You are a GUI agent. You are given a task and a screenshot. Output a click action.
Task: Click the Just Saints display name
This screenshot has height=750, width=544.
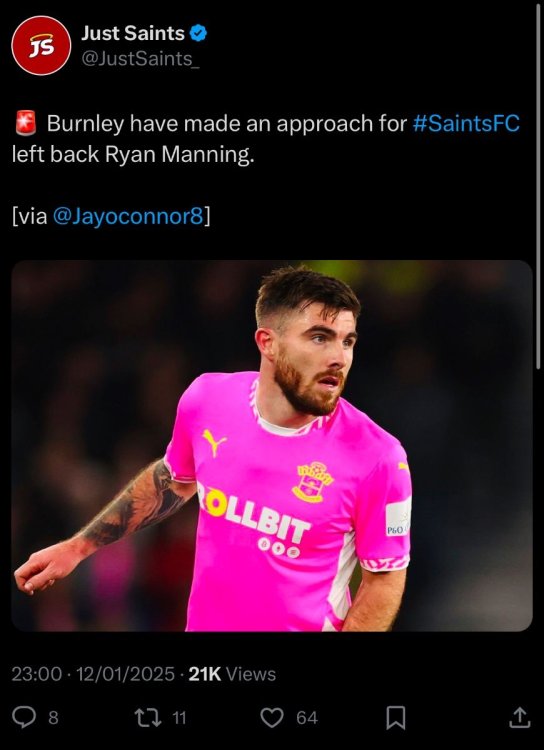133,33
